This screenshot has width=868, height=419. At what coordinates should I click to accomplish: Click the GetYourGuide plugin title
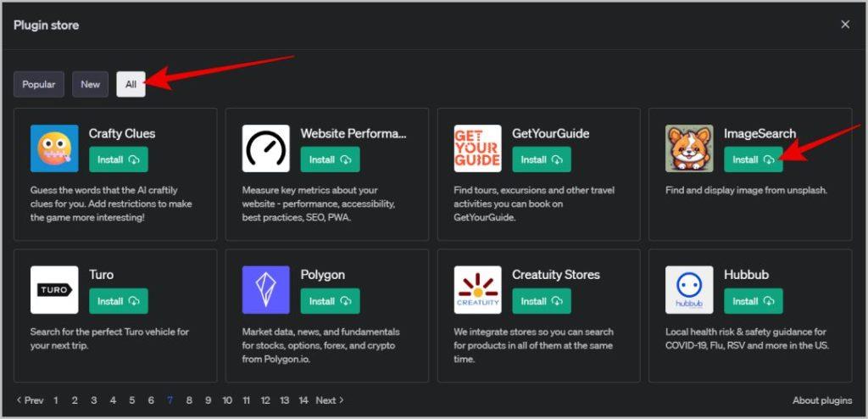(x=551, y=133)
